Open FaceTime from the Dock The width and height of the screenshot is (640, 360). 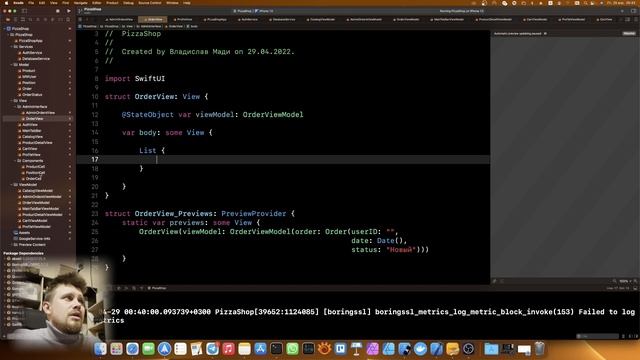click(x=149, y=349)
